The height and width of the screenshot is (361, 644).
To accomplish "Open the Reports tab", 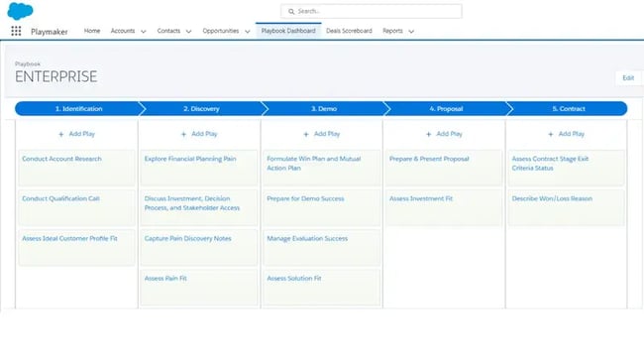I will [392, 31].
